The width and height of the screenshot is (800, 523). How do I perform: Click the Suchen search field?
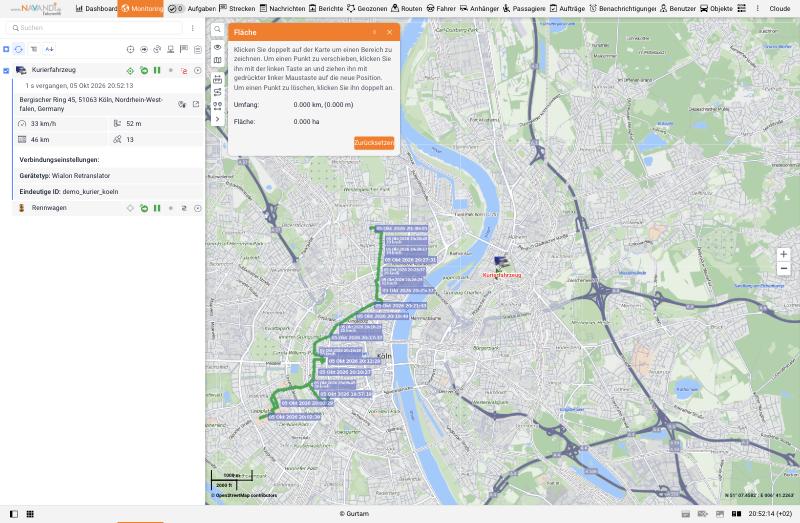[x=93, y=28]
